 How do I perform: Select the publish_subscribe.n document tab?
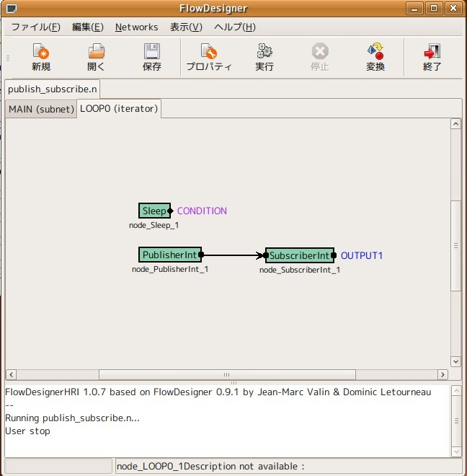point(52,89)
